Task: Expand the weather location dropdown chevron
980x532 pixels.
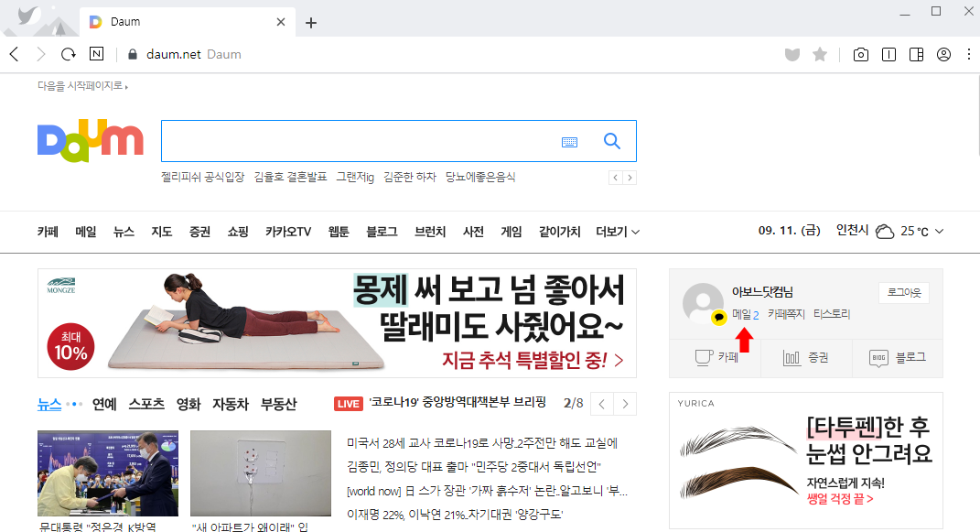Action: point(939,232)
